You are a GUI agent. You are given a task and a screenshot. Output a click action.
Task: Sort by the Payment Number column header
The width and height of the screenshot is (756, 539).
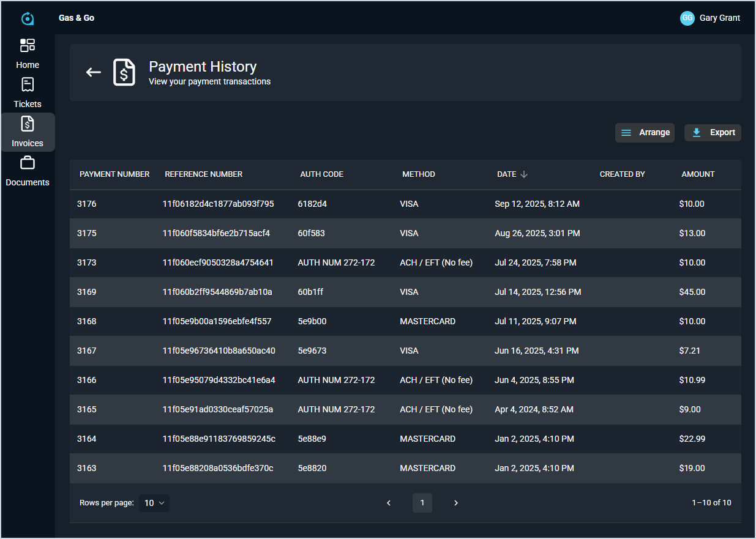pos(114,174)
